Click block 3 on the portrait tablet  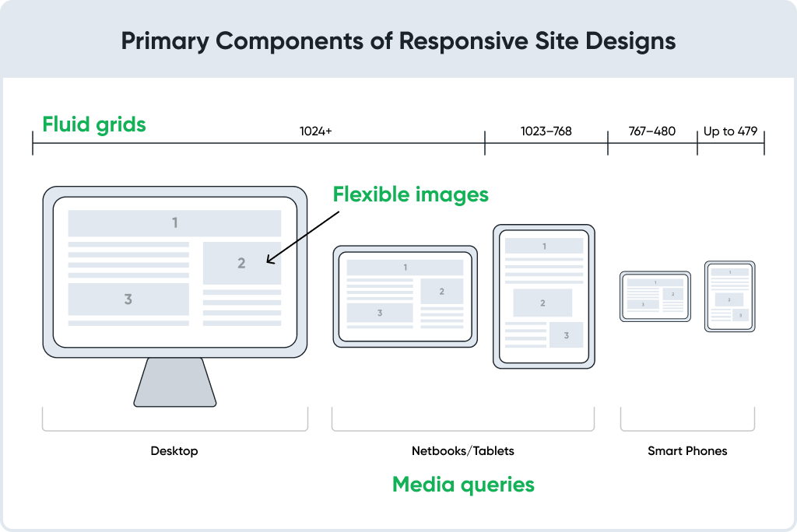[x=567, y=335]
